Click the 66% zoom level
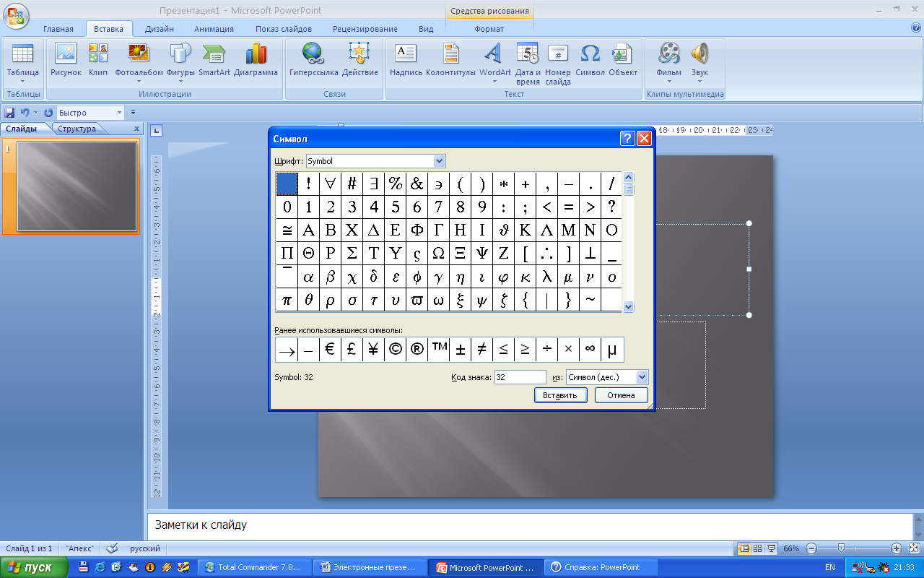The image size is (924, 578). [791, 548]
